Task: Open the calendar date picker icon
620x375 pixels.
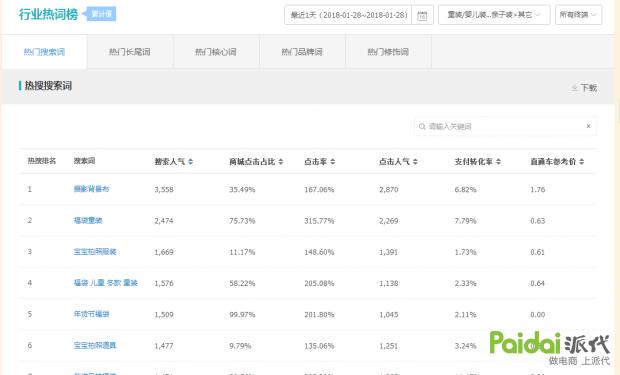Action: 422,15
